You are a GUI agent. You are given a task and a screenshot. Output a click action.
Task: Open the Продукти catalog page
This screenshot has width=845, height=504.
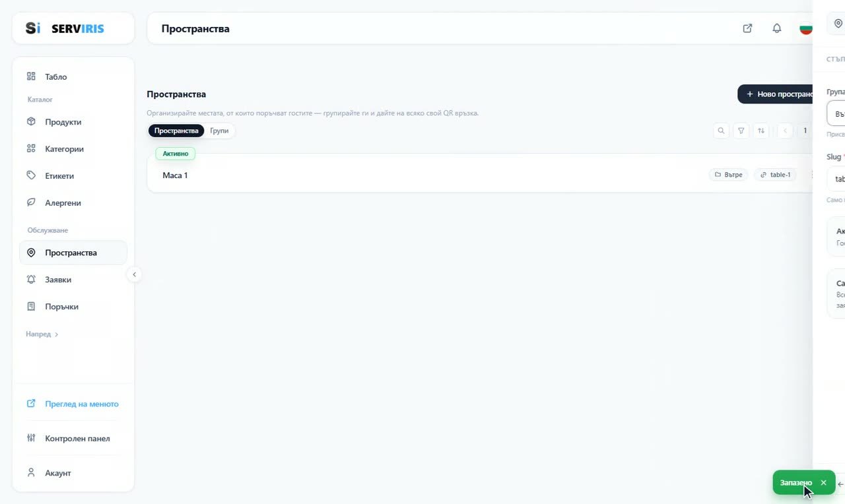click(x=73, y=122)
